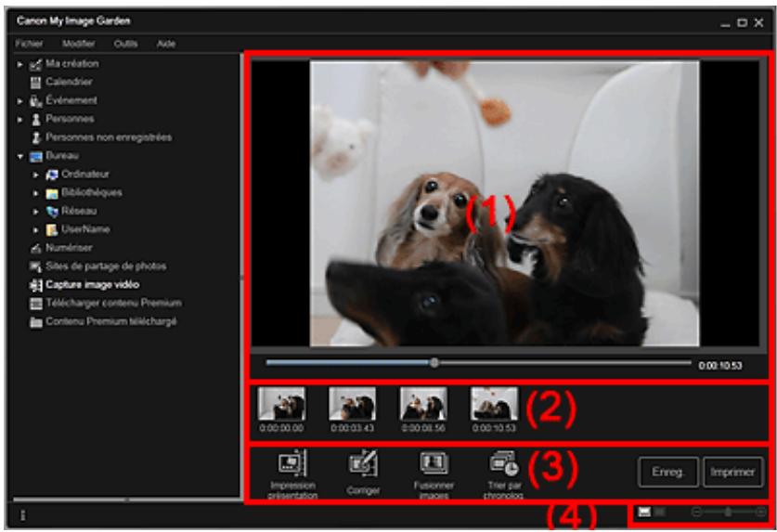The height and width of the screenshot is (532, 777).
Task: Select Contenu Premium téléchargé label
Action: (x=111, y=322)
